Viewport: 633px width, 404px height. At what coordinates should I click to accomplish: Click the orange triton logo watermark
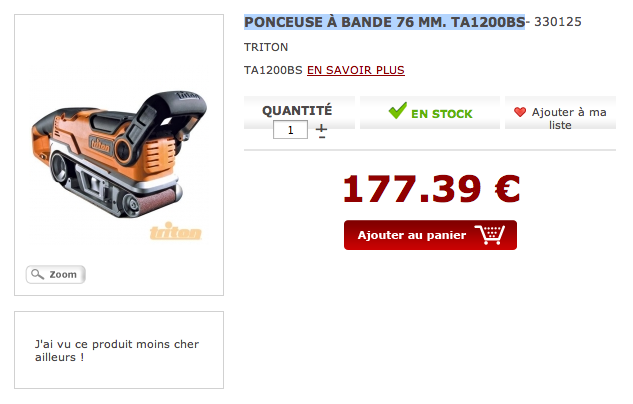(x=176, y=231)
